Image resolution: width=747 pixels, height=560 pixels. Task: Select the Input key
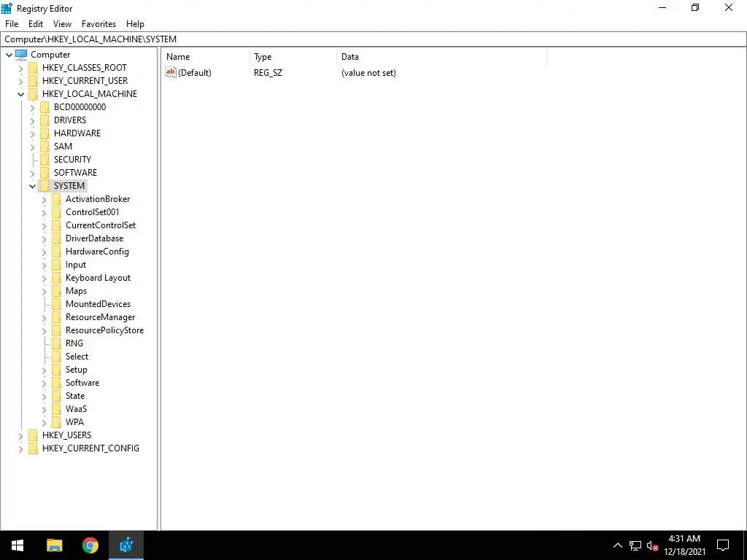pos(76,265)
